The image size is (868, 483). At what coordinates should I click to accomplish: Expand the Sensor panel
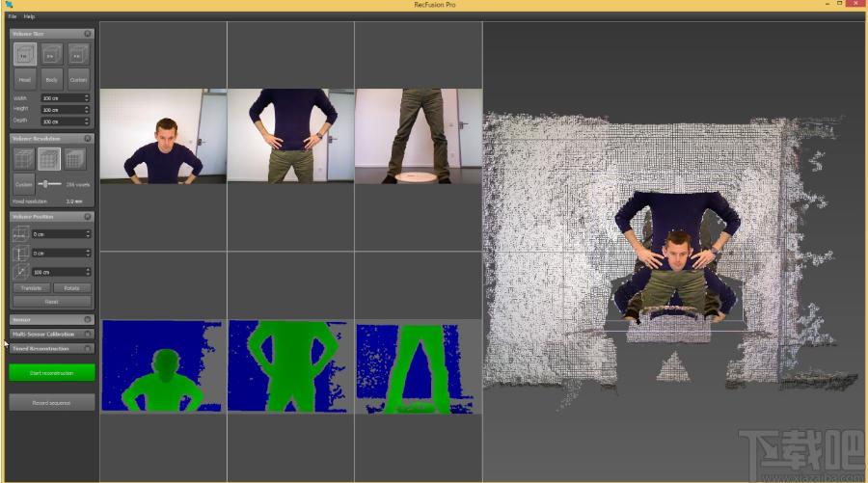(51, 319)
